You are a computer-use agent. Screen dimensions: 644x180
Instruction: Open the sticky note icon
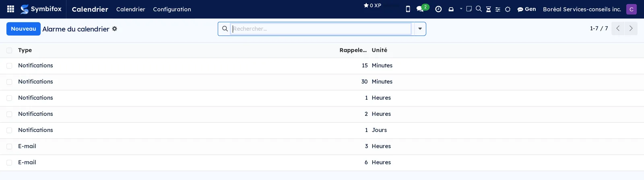[469, 9]
